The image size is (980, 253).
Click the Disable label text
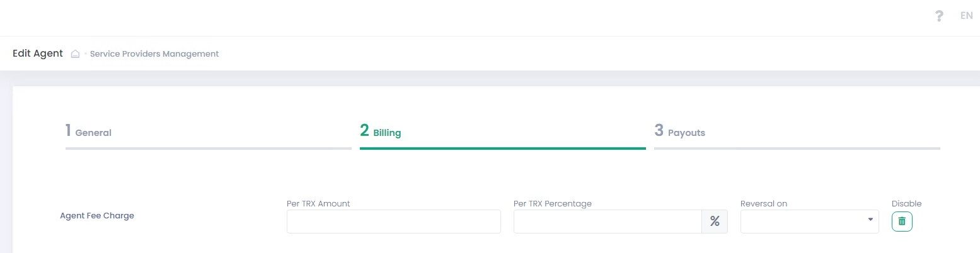coord(906,203)
